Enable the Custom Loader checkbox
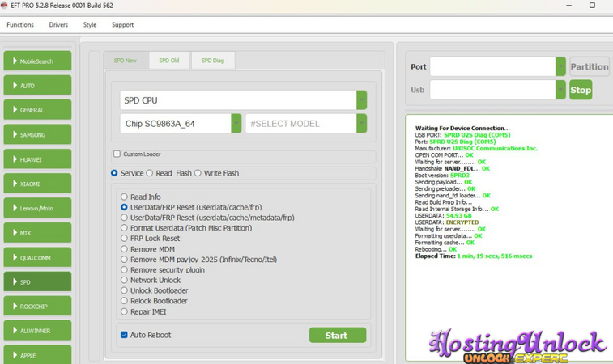 point(117,154)
